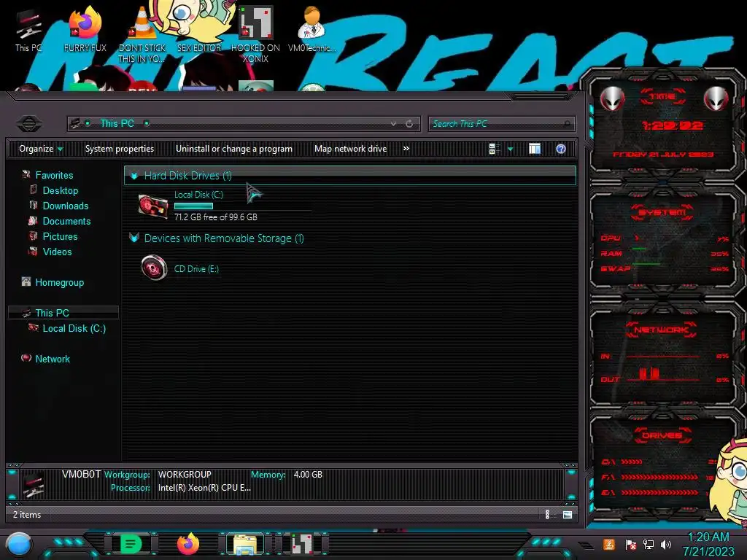Select Downloads in Favorites
The image size is (747, 560).
66,206
